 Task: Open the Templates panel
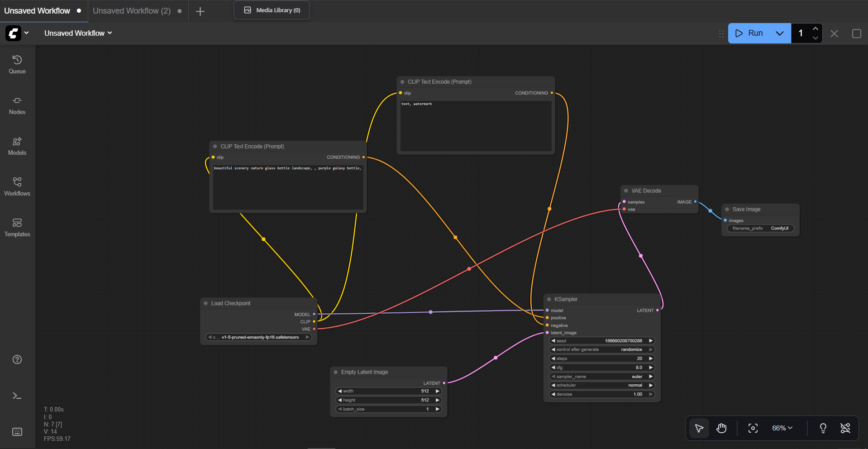17,226
